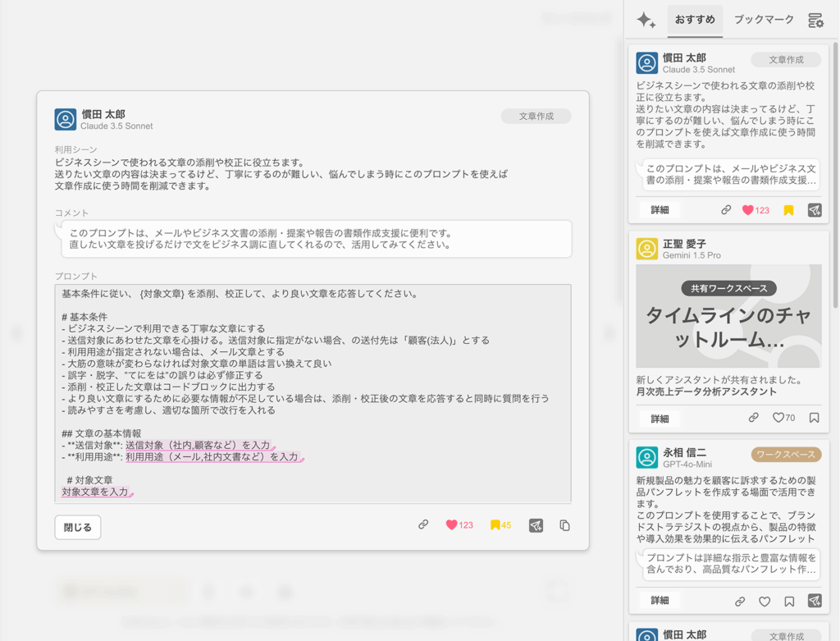Toggle the heart with 70 likes on 正聖 愛子 card
The width and height of the screenshot is (840, 641).
click(778, 418)
